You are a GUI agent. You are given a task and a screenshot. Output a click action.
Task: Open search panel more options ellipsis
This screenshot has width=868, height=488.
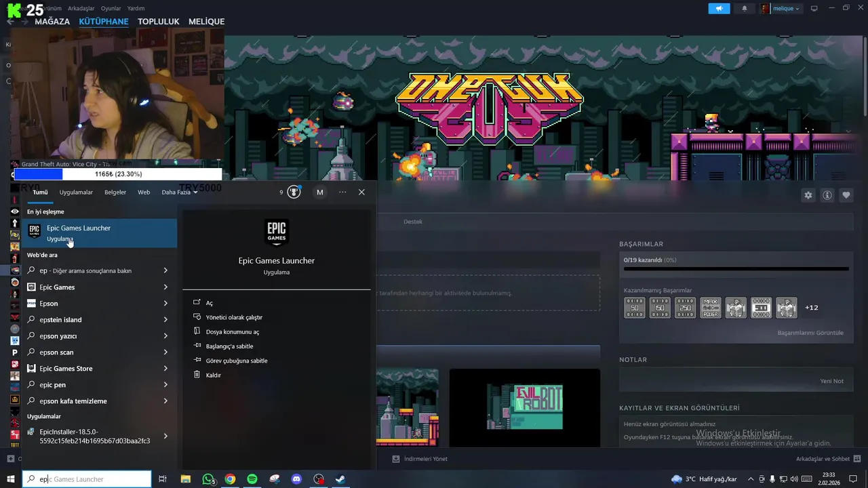click(x=342, y=192)
